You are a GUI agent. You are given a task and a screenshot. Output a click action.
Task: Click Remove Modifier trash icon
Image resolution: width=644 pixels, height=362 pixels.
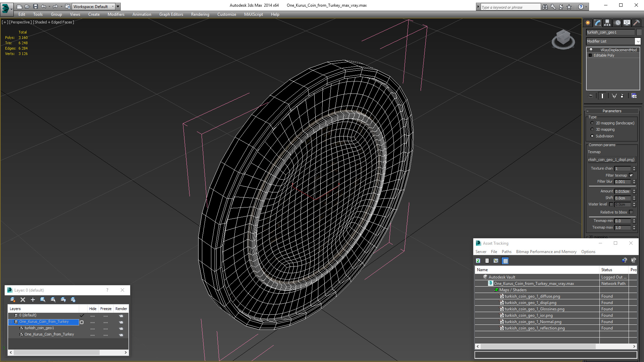tap(622, 96)
